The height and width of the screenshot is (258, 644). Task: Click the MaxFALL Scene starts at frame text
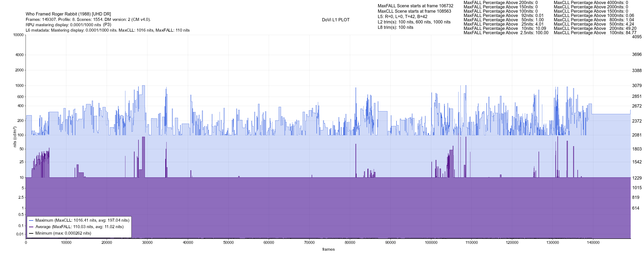[x=415, y=6]
